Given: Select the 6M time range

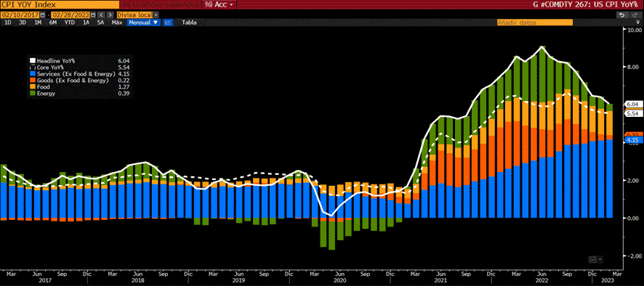Looking at the screenshot, I should (x=52, y=23).
